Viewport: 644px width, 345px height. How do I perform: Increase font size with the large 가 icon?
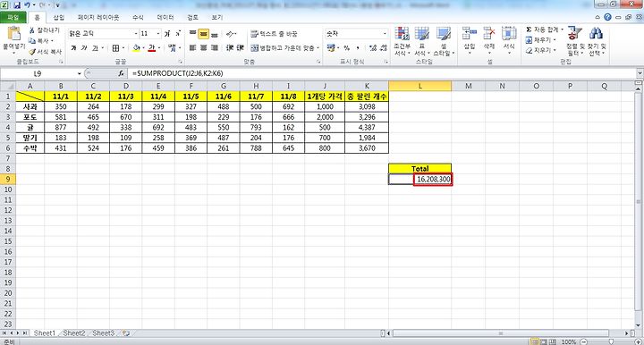coord(167,34)
